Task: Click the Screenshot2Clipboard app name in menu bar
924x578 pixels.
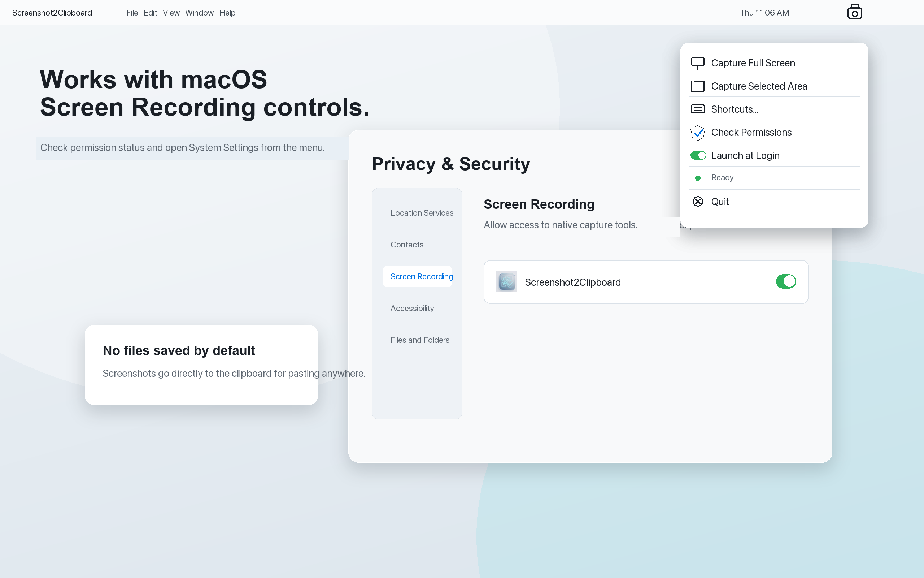Action: (52, 13)
